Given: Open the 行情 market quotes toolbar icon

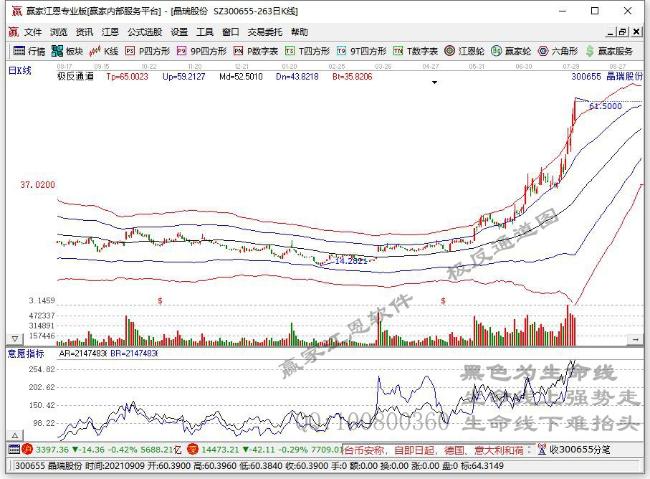Looking at the screenshot, I should point(29,50).
